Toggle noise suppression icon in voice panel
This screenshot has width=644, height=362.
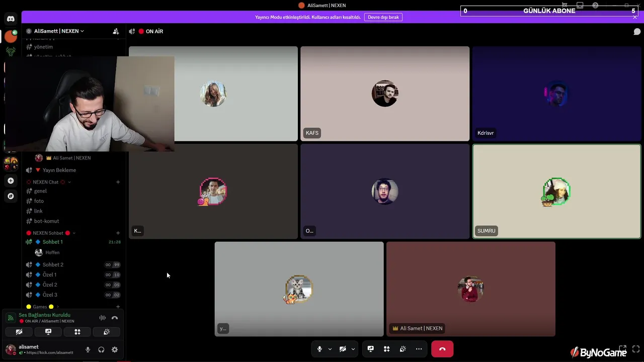pos(103,318)
